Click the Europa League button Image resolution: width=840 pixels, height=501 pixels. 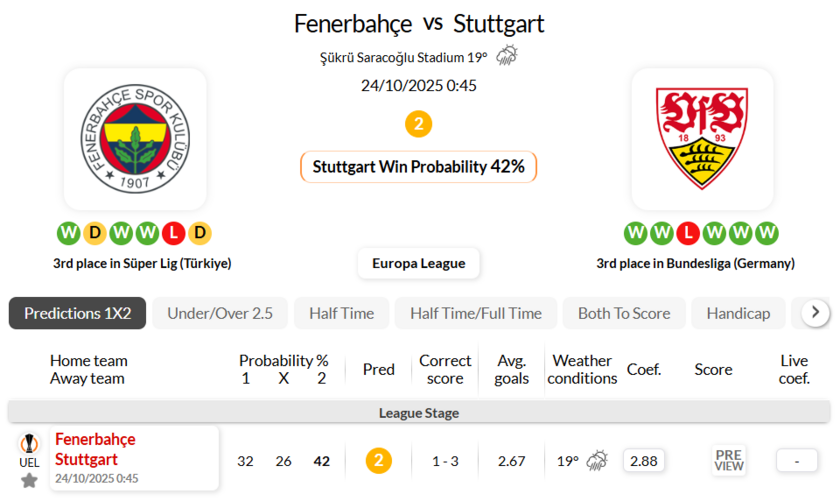[418, 263]
